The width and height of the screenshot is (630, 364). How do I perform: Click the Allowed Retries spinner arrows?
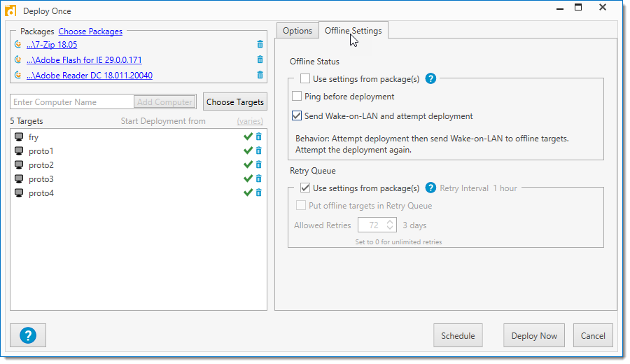coord(390,225)
